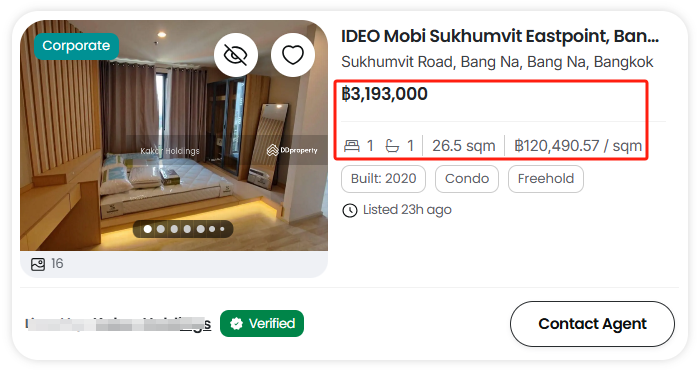The image size is (697, 375).
Task: Select the Freehold tenure tag
Action: [x=546, y=179]
